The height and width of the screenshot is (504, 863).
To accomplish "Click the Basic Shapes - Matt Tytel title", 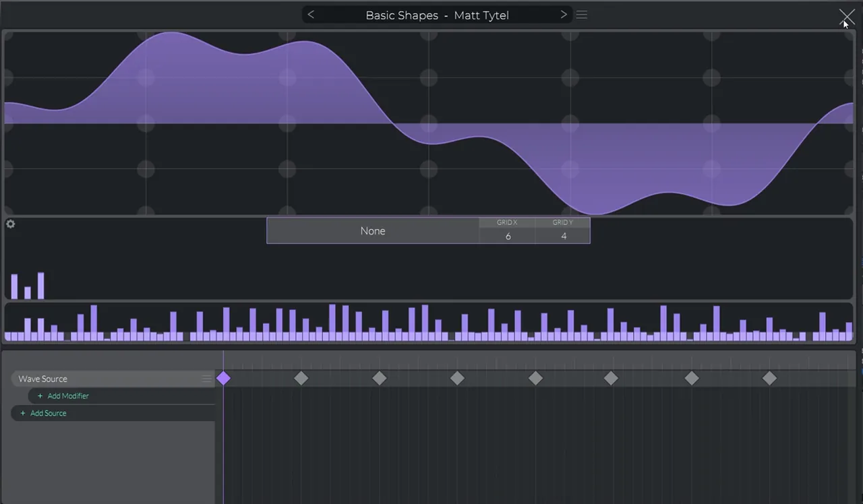I will click(x=437, y=15).
